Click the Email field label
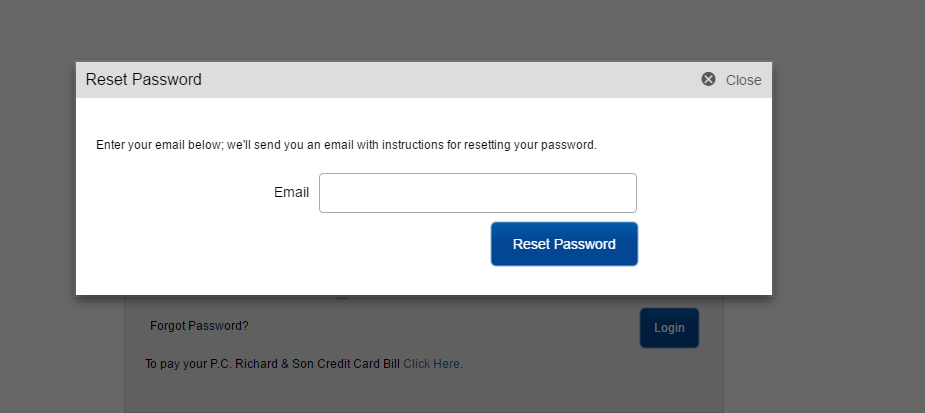The width and height of the screenshot is (925, 413). 291,192
